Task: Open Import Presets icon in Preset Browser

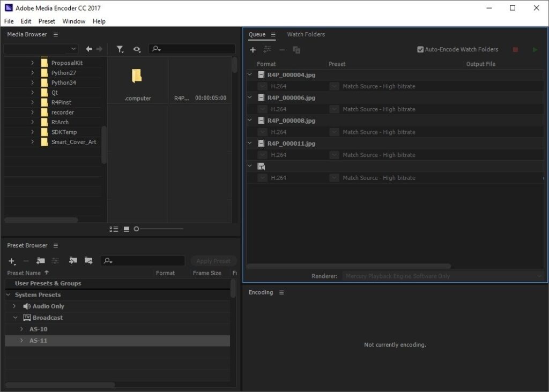Action: coord(72,261)
